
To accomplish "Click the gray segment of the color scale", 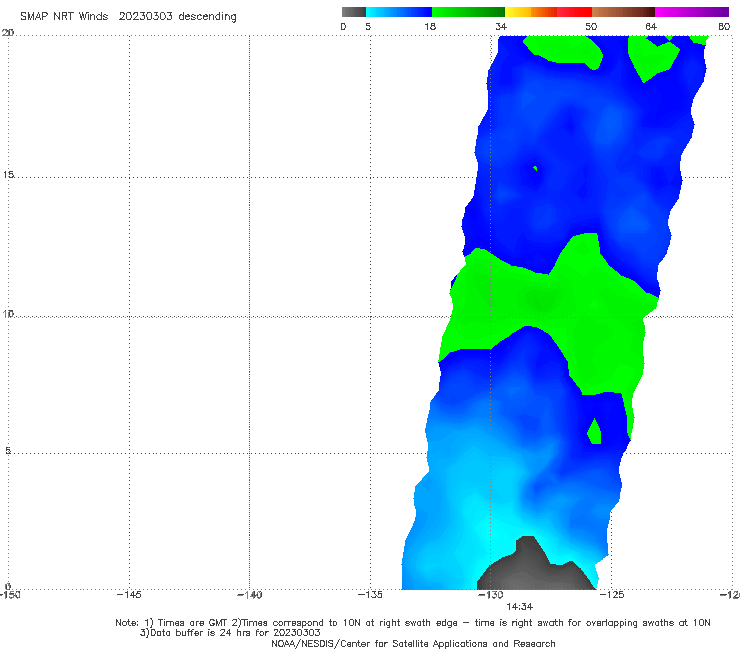I will [353, 12].
